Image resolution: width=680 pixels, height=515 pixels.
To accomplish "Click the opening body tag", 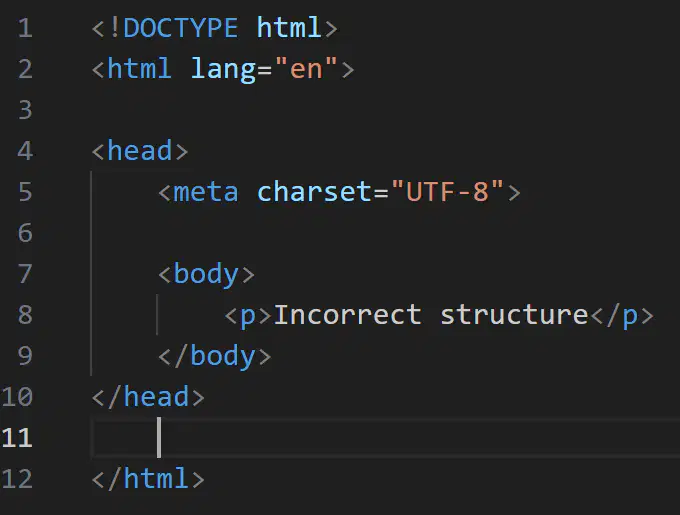I will pos(206,275).
